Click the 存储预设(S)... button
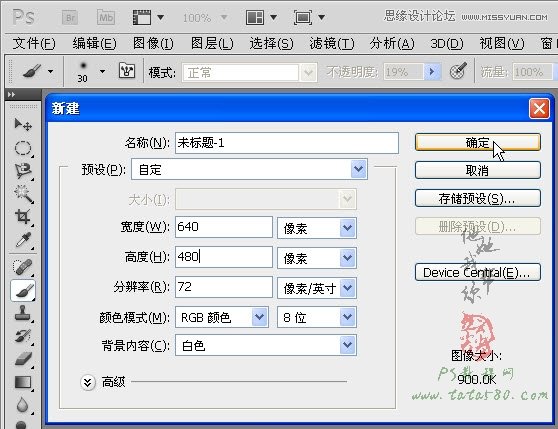The image size is (558, 429). pyautogui.click(x=478, y=198)
